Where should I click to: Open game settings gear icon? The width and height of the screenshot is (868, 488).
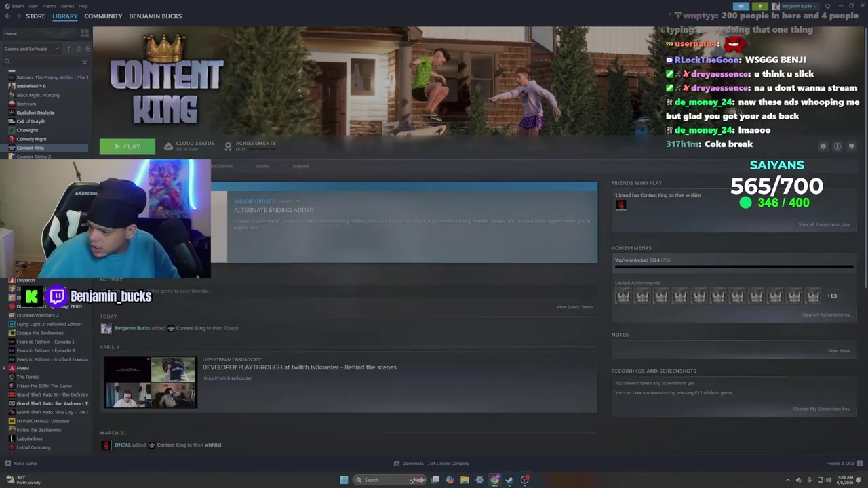coord(823,146)
